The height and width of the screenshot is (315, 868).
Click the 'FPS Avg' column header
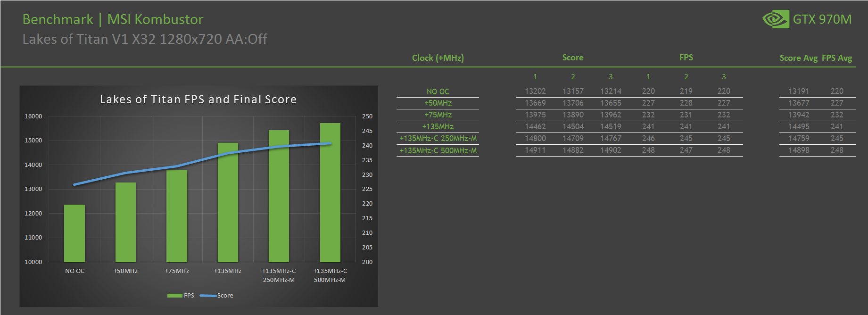[837, 58]
